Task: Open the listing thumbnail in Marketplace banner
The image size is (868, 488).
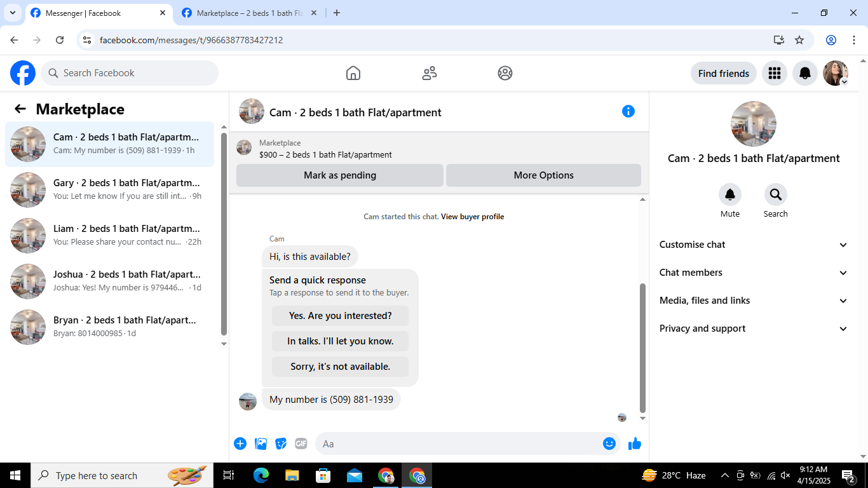Action: pyautogui.click(x=244, y=148)
